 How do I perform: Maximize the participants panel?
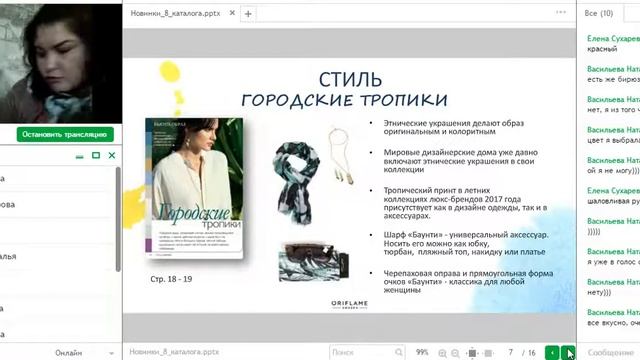pyautogui.click(x=96, y=155)
